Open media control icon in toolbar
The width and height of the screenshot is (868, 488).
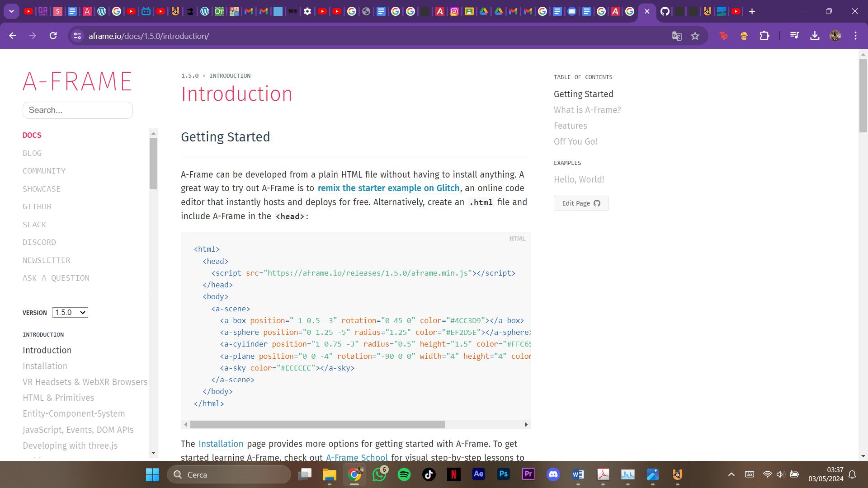(x=794, y=36)
